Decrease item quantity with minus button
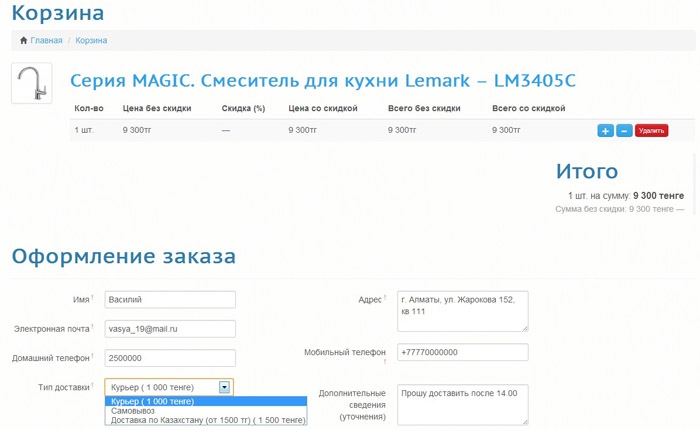This screenshot has width=700, height=430. pyautogui.click(x=623, y=130)
